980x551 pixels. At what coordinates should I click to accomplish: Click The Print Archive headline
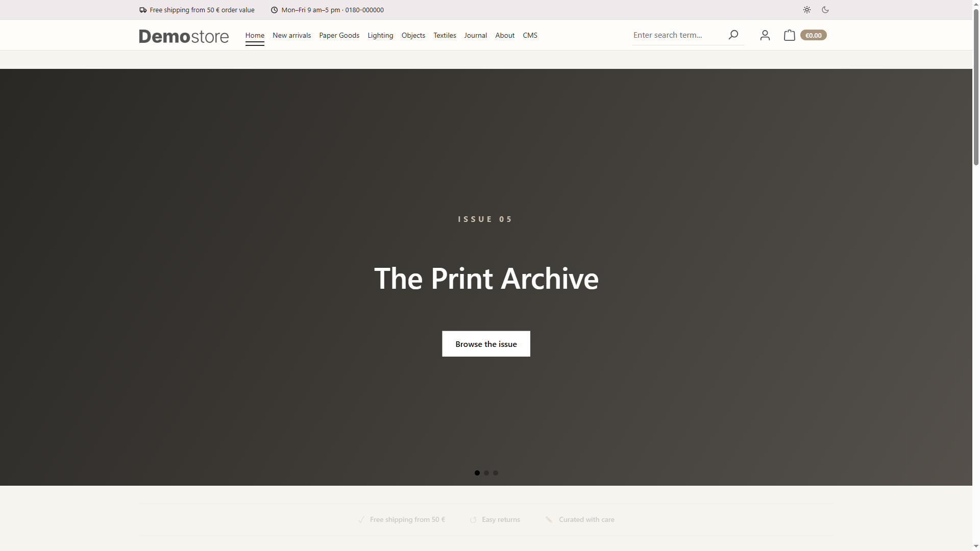[486, 279]
